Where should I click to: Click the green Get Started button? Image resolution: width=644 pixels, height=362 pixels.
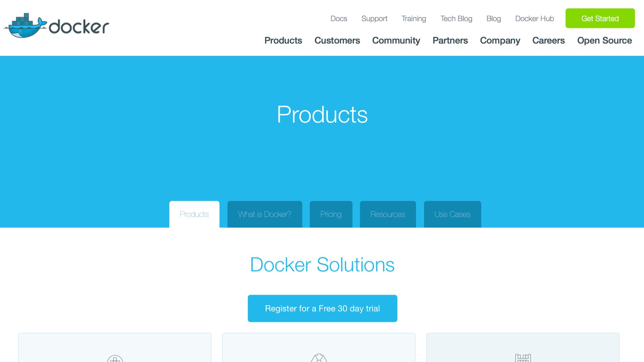pyautogui.click(x=600, y=18)
